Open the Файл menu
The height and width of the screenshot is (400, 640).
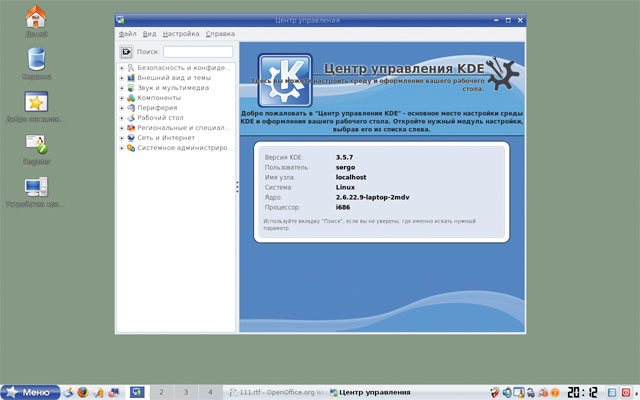[127, 34]
